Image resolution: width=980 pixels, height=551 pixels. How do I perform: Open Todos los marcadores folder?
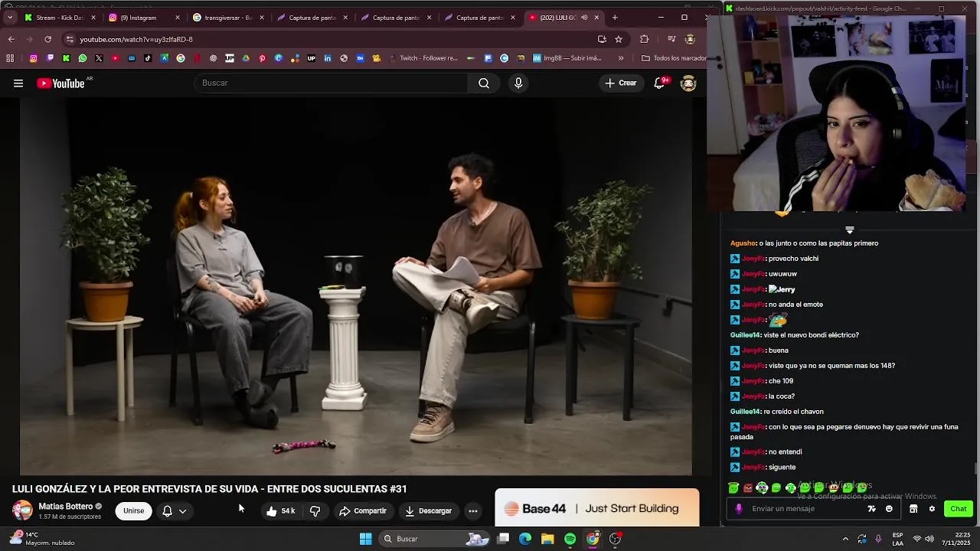click(x=674, y=58)
